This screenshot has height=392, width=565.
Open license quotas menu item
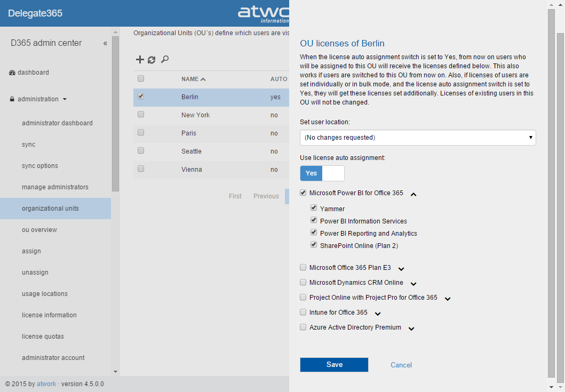coord(43,337)
